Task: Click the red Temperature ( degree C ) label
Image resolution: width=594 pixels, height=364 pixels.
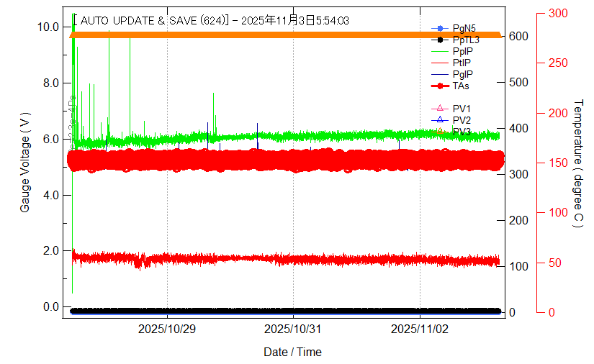Action: click(577, 164)
